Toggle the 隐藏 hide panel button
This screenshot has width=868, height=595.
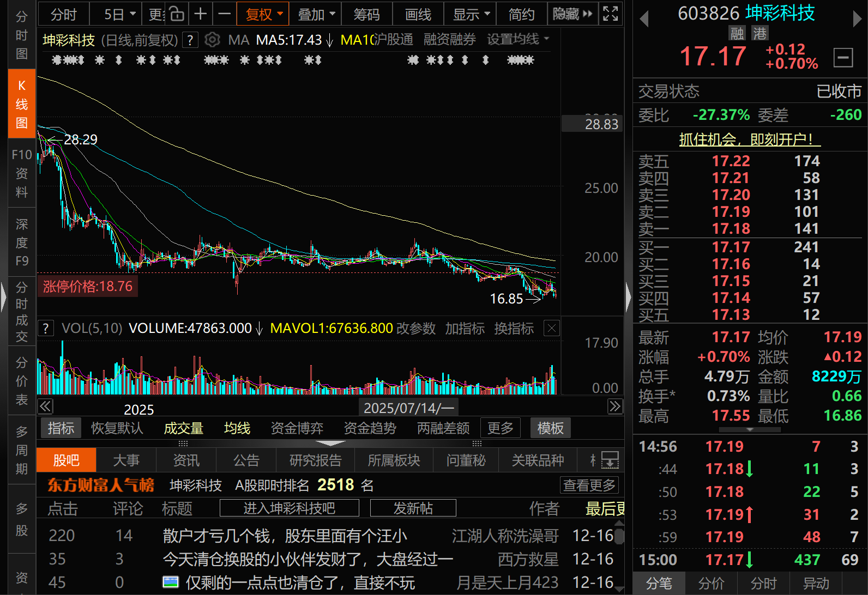tap(572, 14)
